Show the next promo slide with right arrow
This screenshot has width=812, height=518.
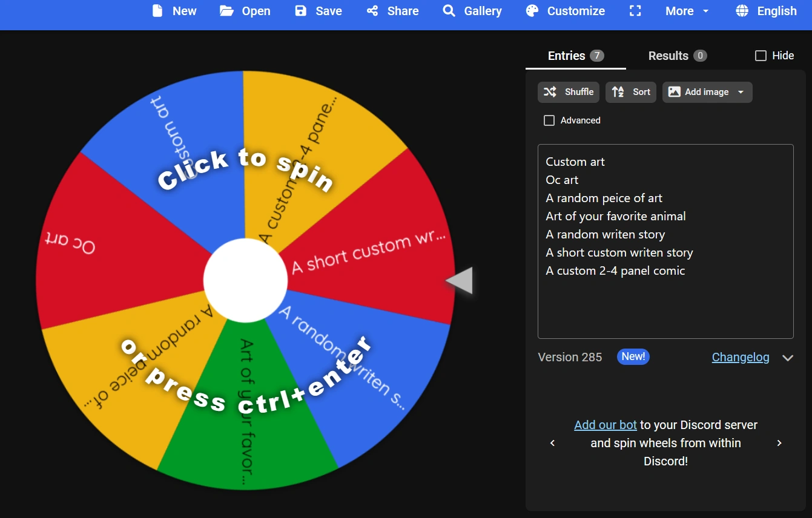[779, 443]
